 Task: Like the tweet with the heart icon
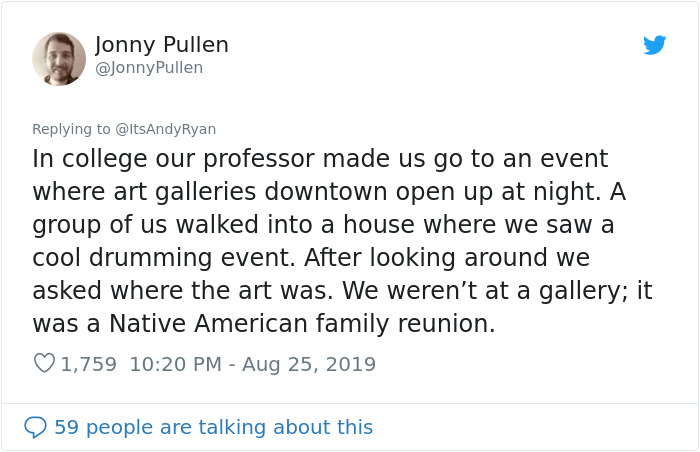[x=44, y=364]
